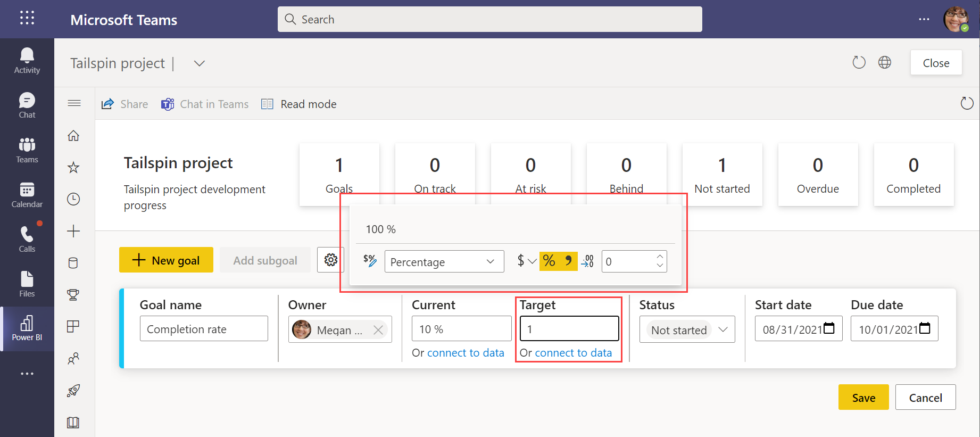Image resolution: width=980 pixels, height=437 pixels.
Task: Refresh the scorecard from the toolbar
Action: 967,103
